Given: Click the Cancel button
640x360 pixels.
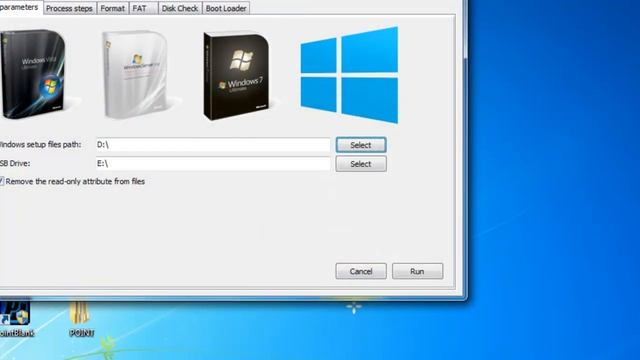Looking at the screenshot, I should pyautogui.click(x=361, y=271).
